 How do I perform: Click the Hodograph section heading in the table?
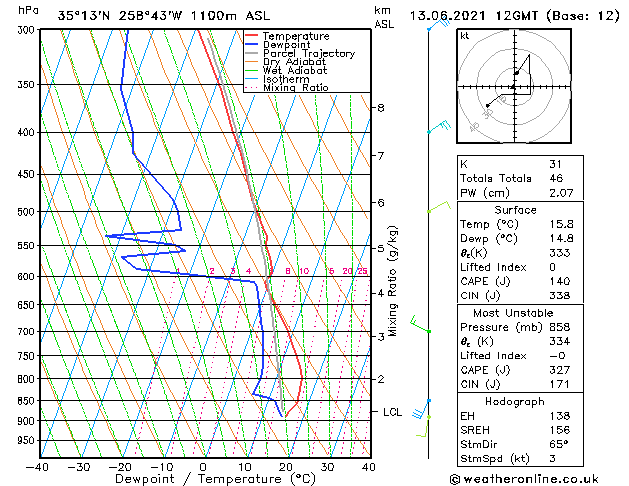pos(515,401)
